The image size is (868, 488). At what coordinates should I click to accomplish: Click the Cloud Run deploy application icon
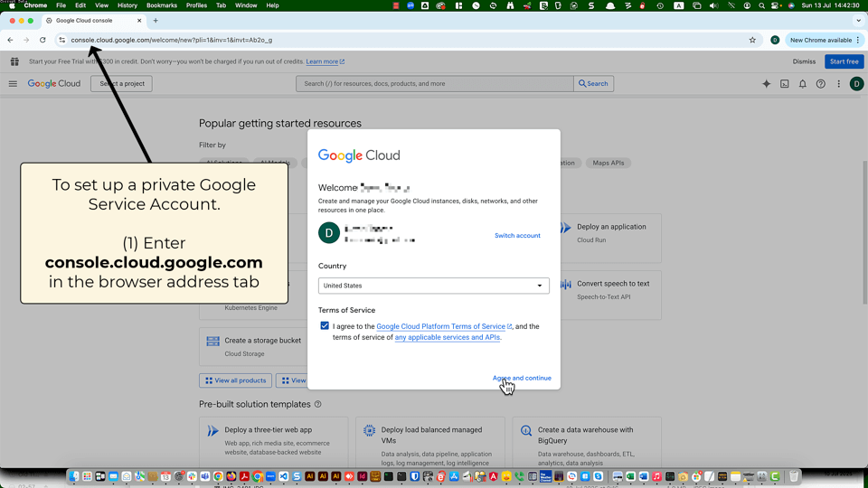click(565, 228)
